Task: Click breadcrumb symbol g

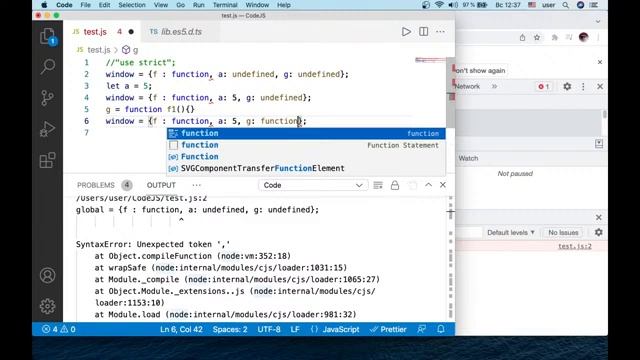Action: [131, 50]
